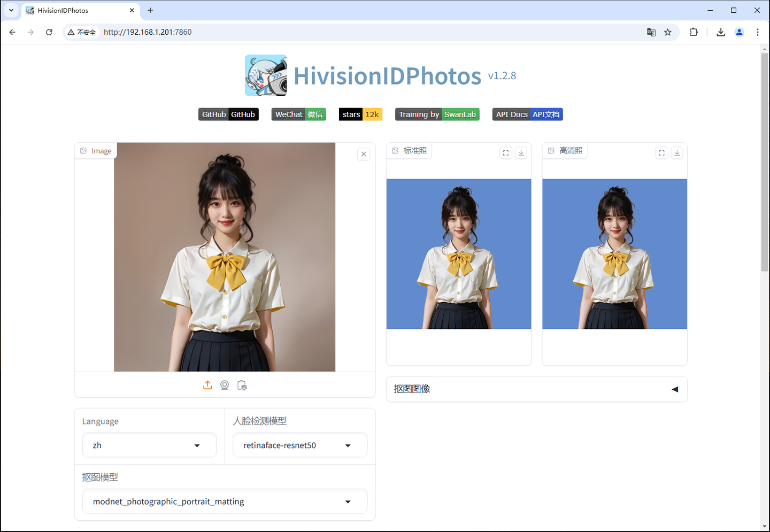Open the 人脸检测模型 dropdown

pos(300,445)
